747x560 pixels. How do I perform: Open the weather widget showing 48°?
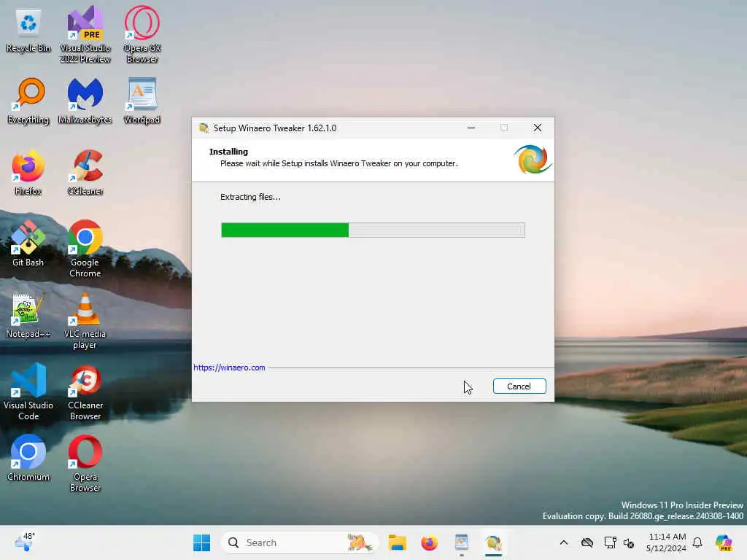point(24,542)
